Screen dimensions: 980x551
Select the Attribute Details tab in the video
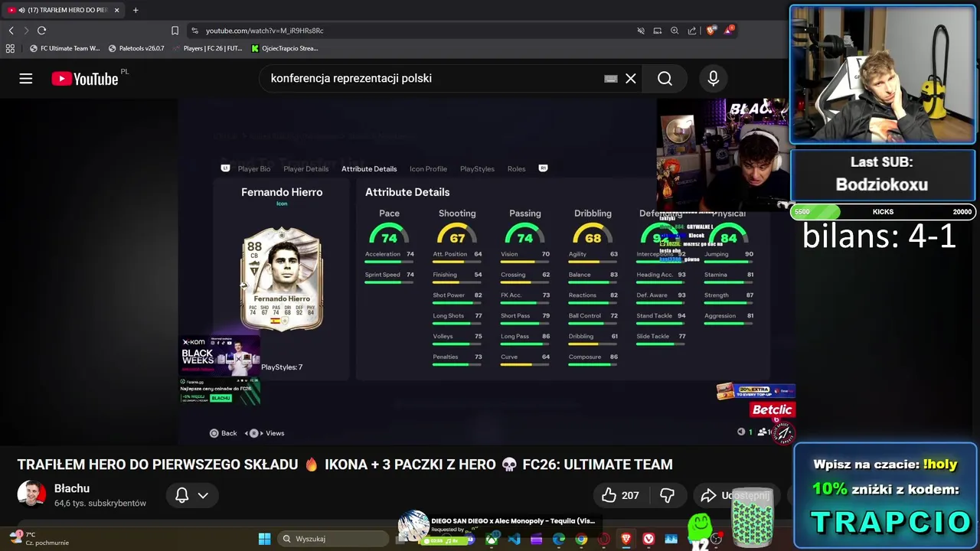click(x=369, y=168)
